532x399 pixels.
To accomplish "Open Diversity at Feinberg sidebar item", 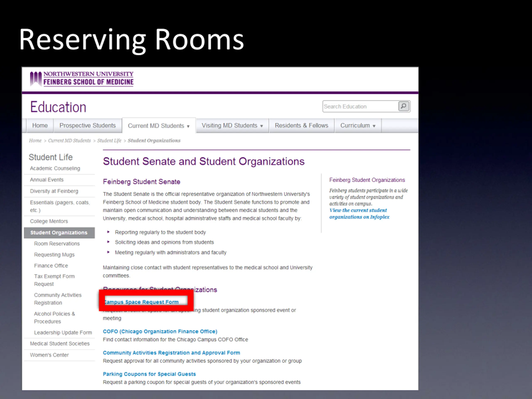I will pos(54,191).
